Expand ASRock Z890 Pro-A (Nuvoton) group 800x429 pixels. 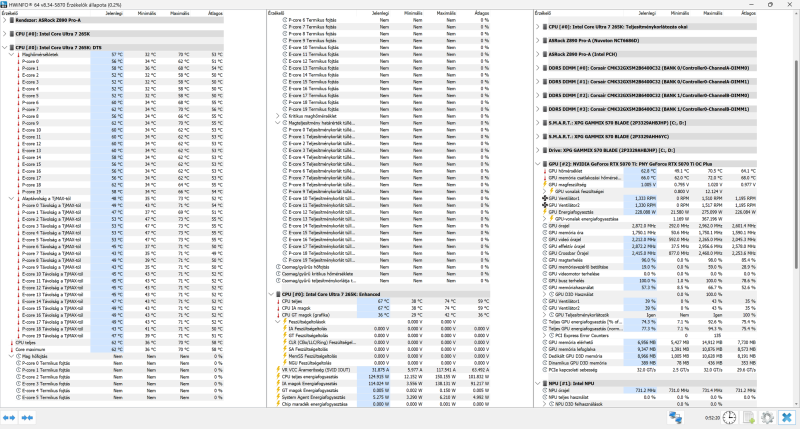[x=538, y=40]
